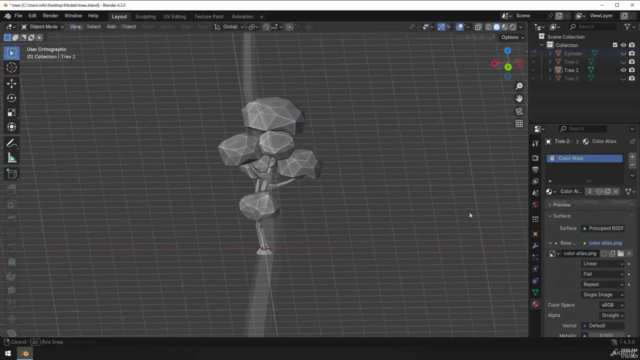Click Principled BSDF surface shader button
The width and height of the screenshot is (640, 360).
coord(603,229)
